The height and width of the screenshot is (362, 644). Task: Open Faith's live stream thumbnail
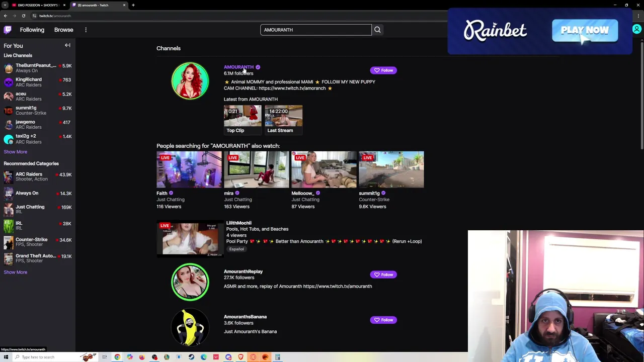pos(189,169)
